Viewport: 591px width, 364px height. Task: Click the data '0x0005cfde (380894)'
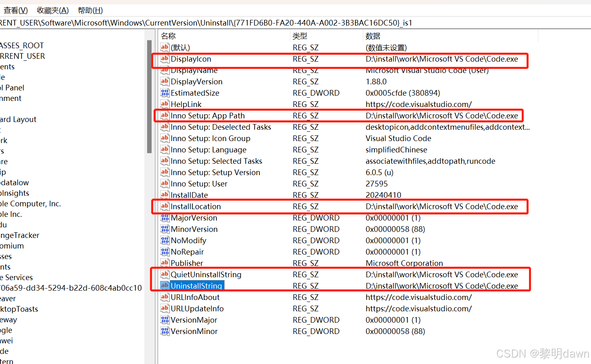coord(403,93)
